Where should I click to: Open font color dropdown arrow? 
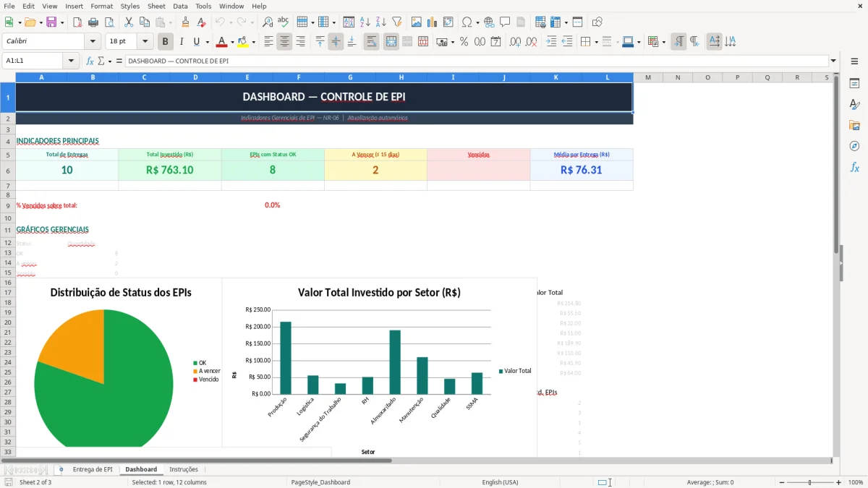click(231, 42)
